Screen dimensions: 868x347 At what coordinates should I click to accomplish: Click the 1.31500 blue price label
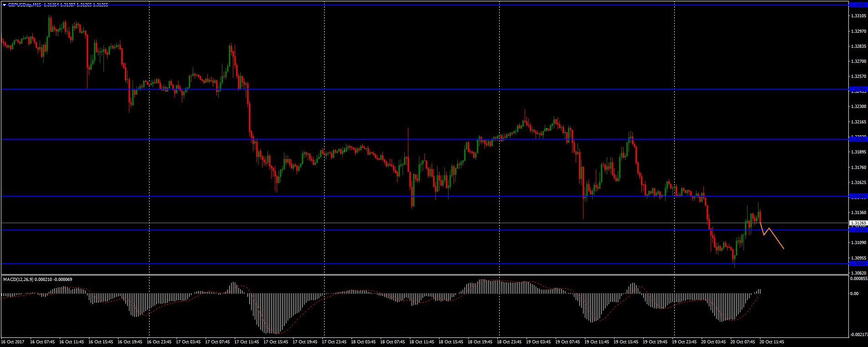858,196
